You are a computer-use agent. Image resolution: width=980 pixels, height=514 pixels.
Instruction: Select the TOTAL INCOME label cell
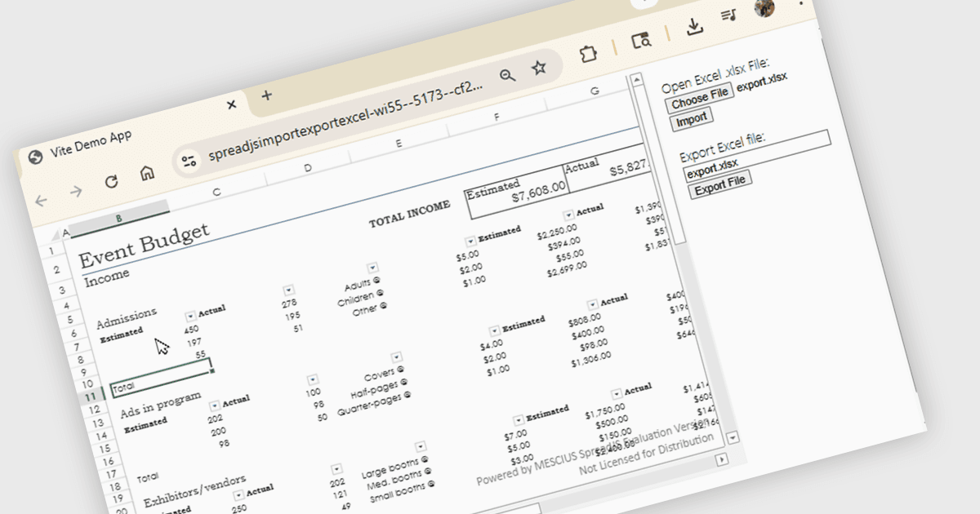click(409, 215)
